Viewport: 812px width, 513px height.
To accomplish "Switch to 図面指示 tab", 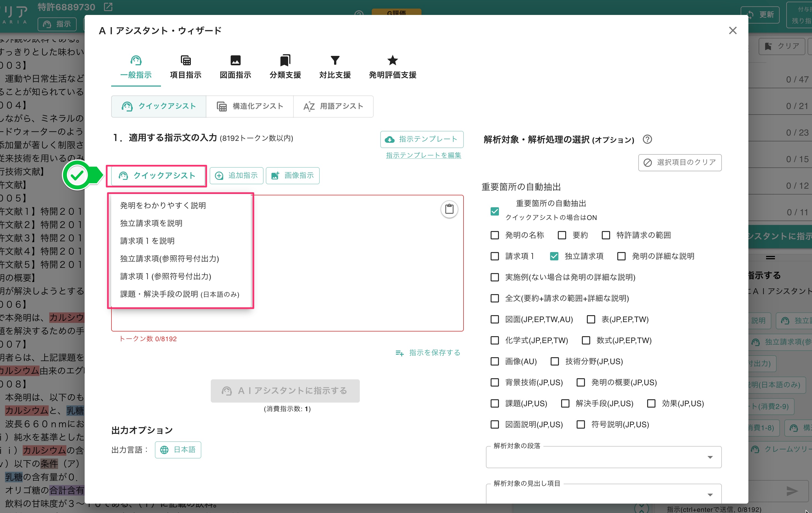I will pos(235,68).
